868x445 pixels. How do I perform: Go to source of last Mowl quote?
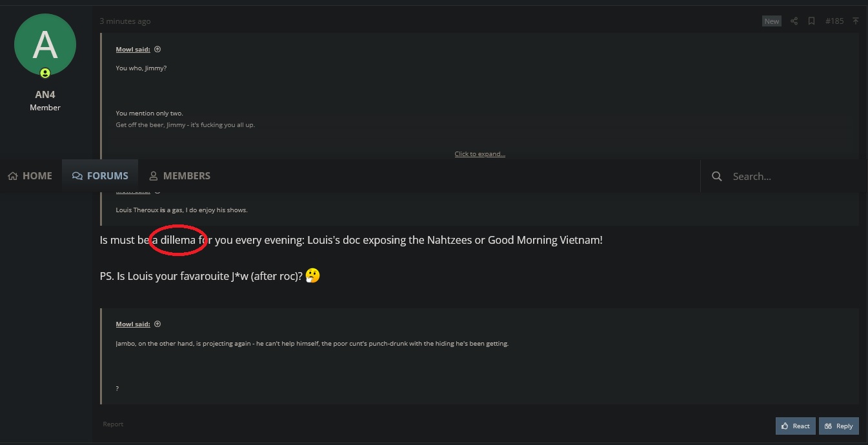[x=157, y=324]
